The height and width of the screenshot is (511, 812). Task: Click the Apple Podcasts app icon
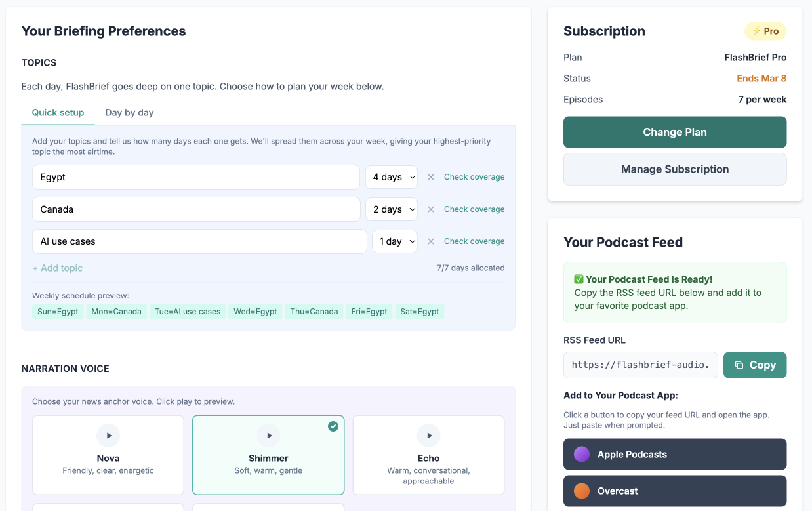point(580,454)
